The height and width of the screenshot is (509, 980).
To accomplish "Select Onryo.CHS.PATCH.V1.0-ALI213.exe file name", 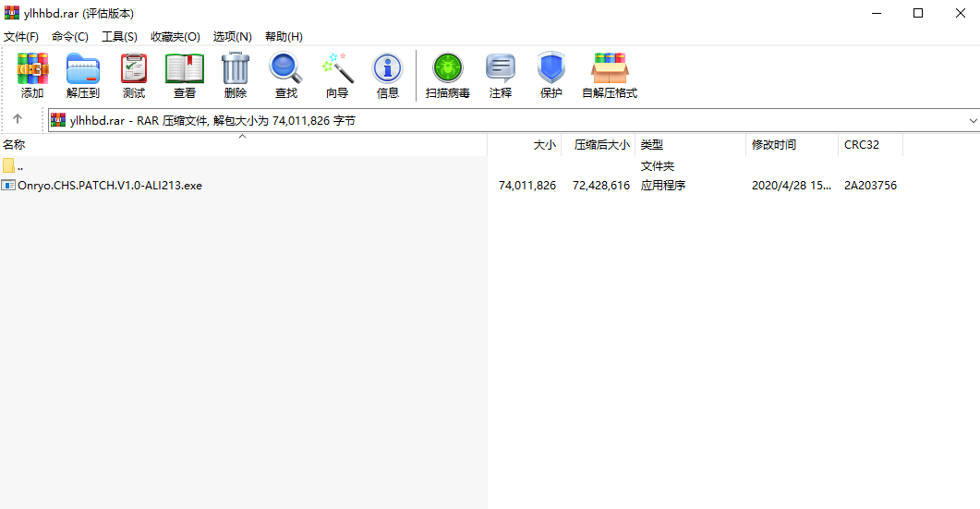I will click(110, 185).
